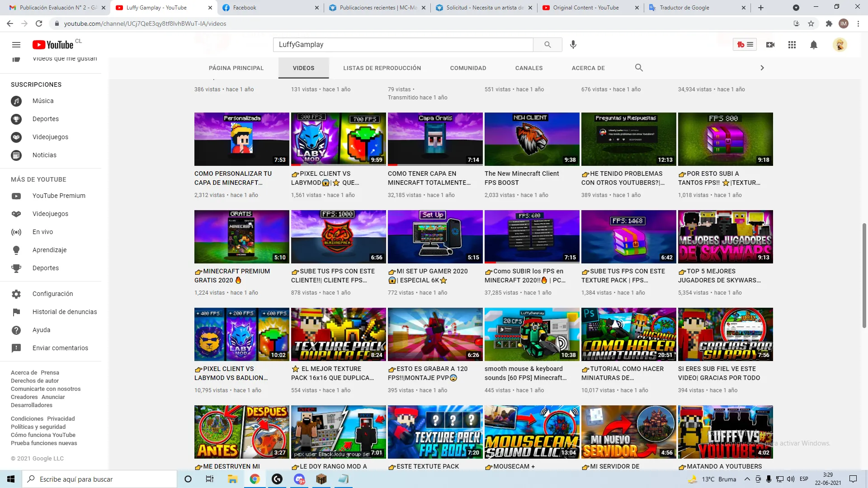
Task: Switch to LISTAS DE REPRODUCCIÓN tab
Action: point(382,68)
